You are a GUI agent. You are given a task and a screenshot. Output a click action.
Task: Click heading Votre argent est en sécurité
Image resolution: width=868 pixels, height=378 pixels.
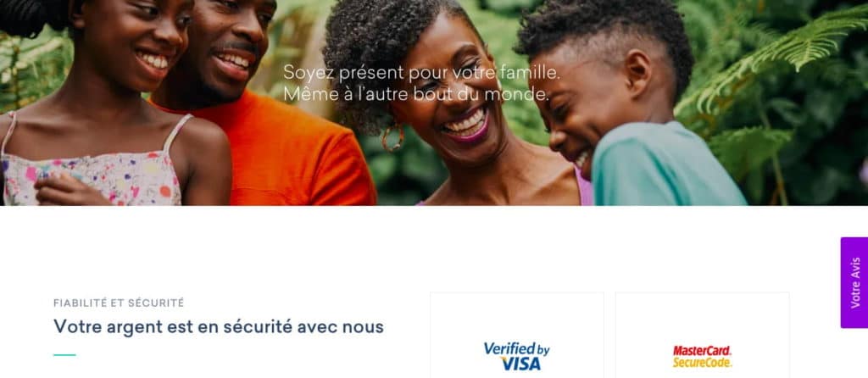(x=218, y=326)
